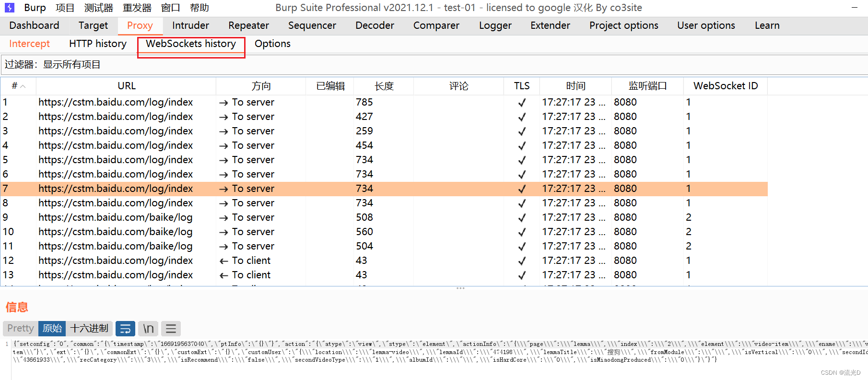Image resolution: width=868 pixels, height=380 pixels.
Task: Select row 13 To client message
Action: [384, 275]
